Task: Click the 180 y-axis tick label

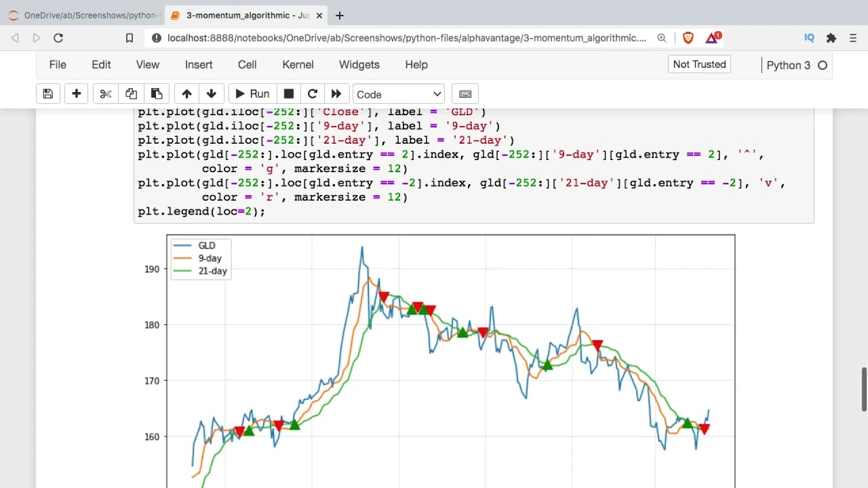Action: tap(152, 325)
